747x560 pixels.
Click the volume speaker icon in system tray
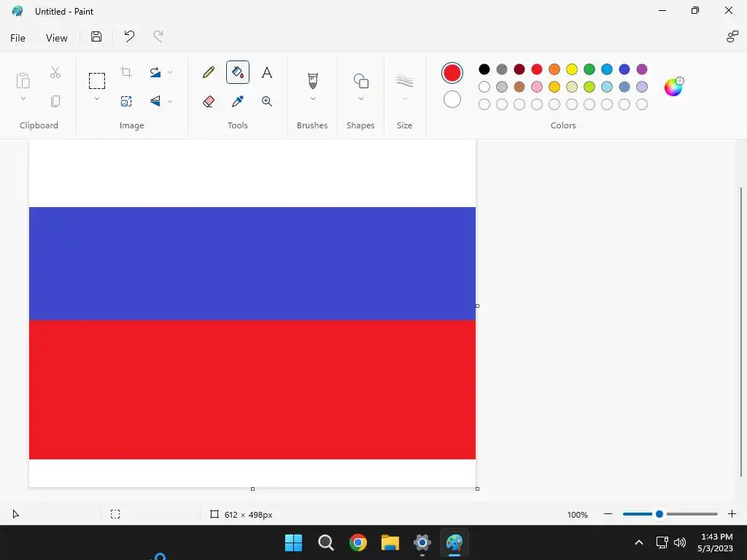point(680,542)
